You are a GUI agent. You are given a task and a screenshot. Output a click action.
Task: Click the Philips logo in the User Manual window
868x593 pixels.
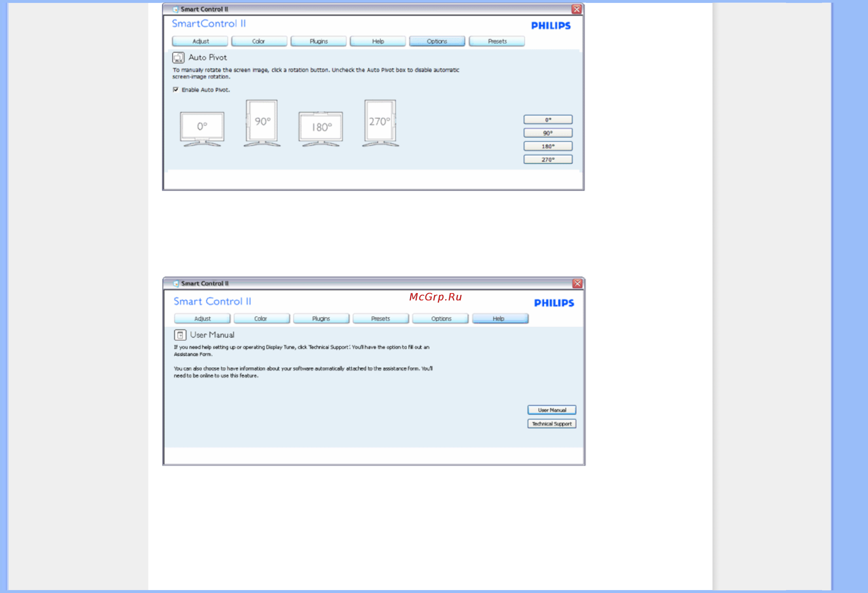(554, 303)
